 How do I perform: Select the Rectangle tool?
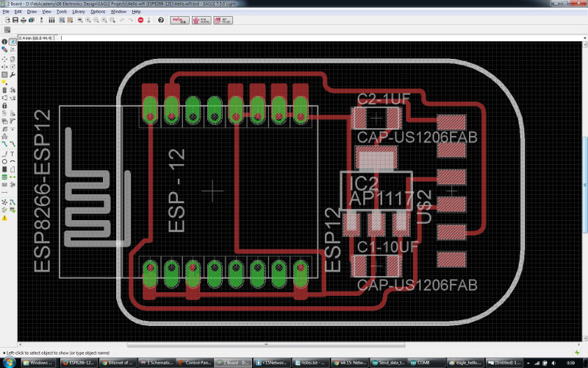4,169
